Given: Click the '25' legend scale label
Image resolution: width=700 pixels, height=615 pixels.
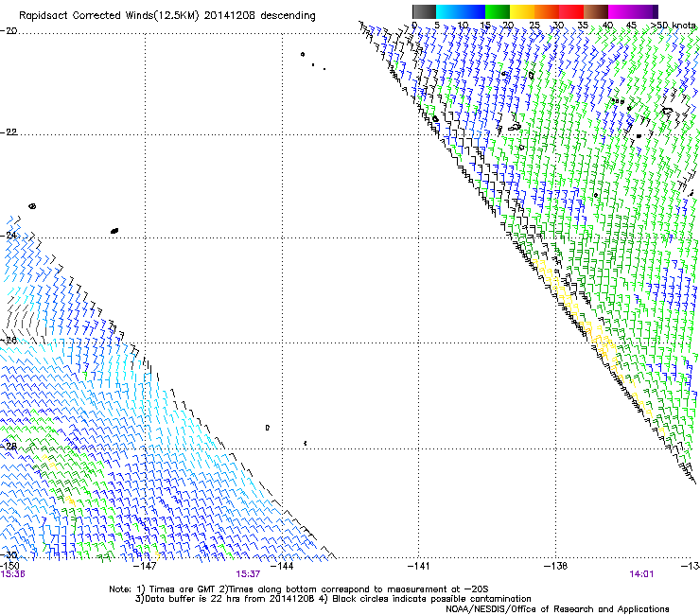Looking at the screenshot, I should coord(534,26).
